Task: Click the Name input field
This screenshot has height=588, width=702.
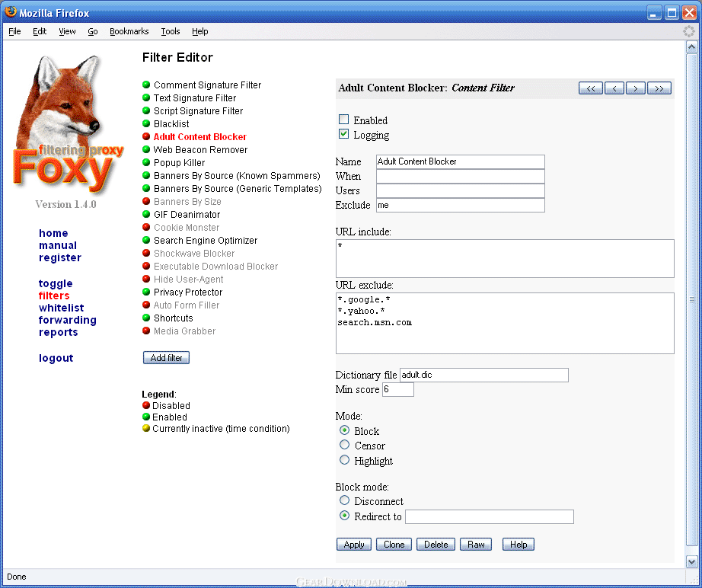Action: click(x=460, y=161)
